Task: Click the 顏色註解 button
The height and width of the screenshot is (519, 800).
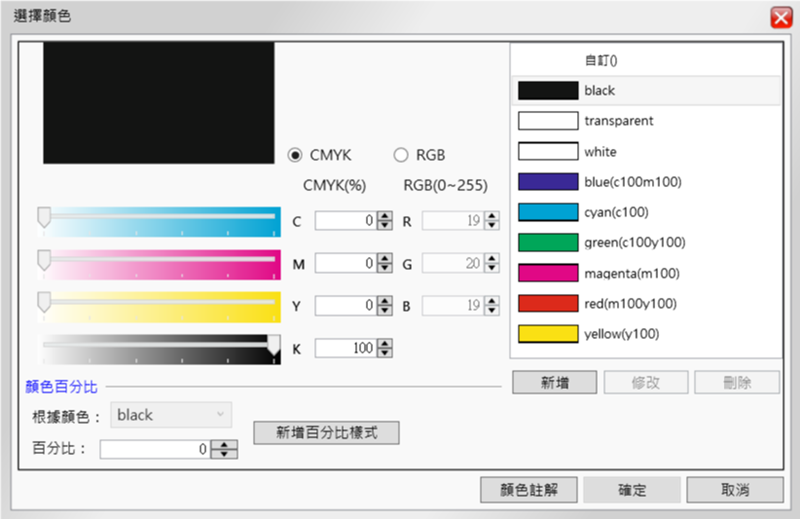Action: point(529,490)
